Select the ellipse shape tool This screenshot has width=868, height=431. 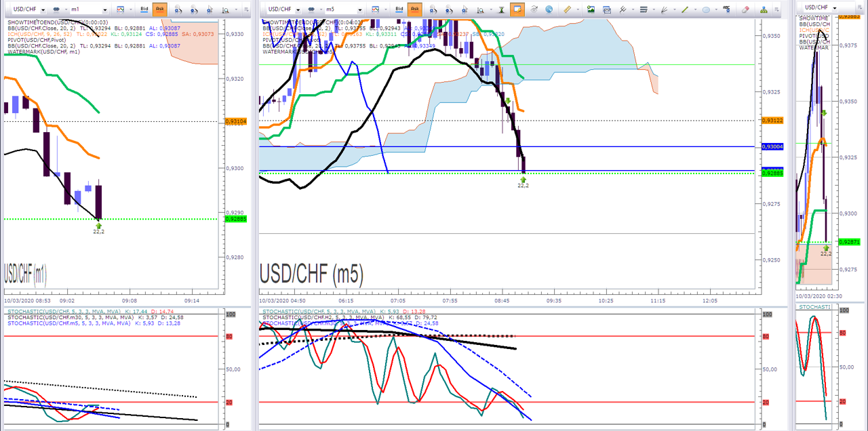tap(706, 9)
